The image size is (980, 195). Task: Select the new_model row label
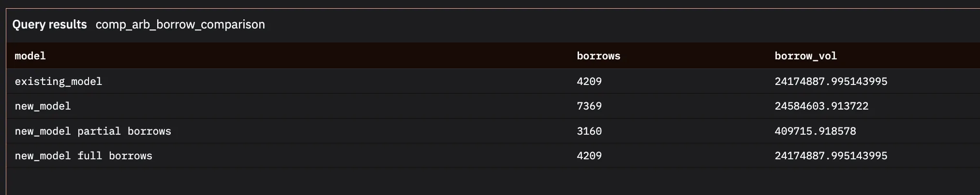[43, 106]
